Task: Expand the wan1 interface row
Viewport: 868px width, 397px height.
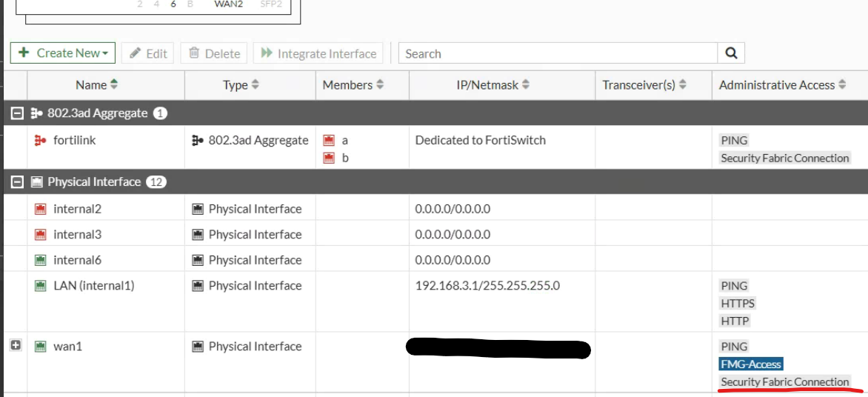Action: [x=16, y=346]
